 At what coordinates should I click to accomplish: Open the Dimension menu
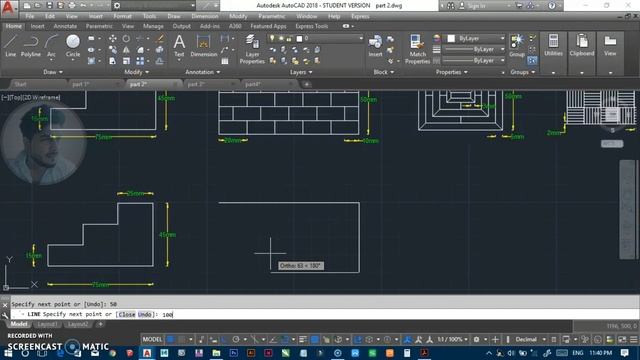205,16
